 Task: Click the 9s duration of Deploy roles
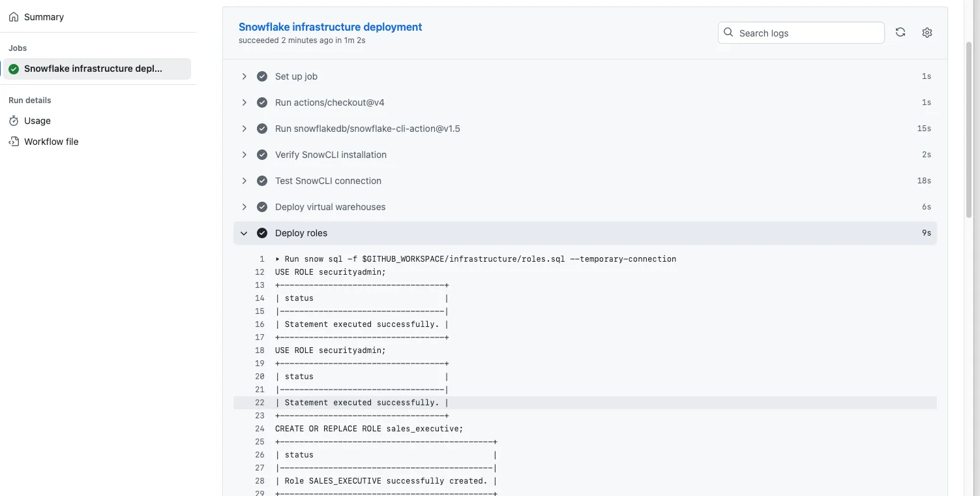pos(926,233)
